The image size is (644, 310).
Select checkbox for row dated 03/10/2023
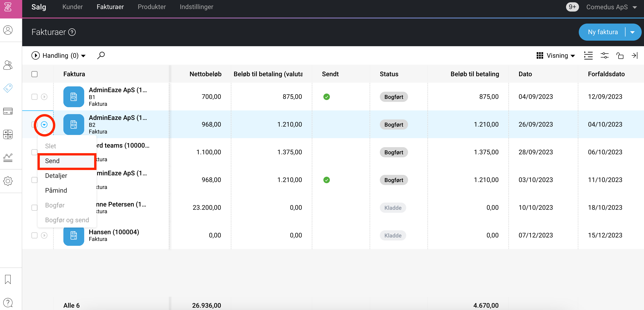[34, 180]
